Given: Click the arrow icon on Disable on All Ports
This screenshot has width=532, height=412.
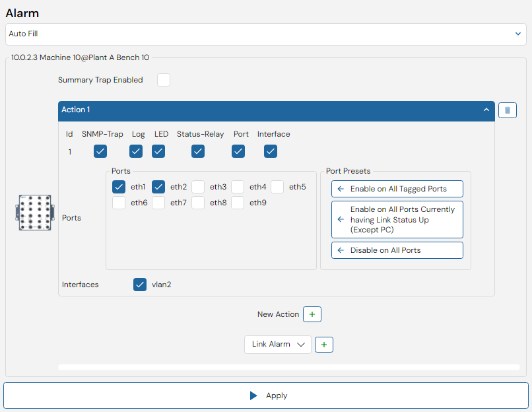Looking at the screenshot, I should [341, 250].
